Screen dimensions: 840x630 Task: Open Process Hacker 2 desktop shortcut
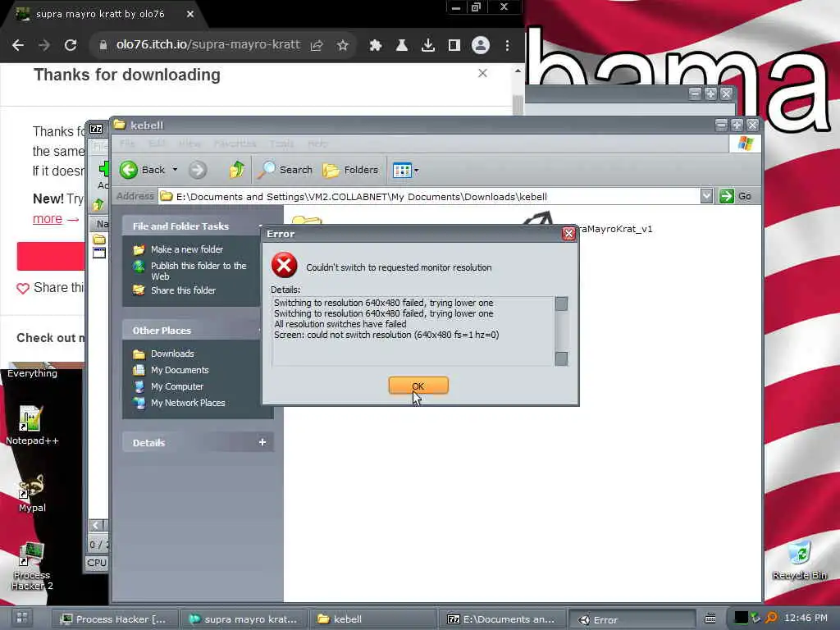pos(32,566)
